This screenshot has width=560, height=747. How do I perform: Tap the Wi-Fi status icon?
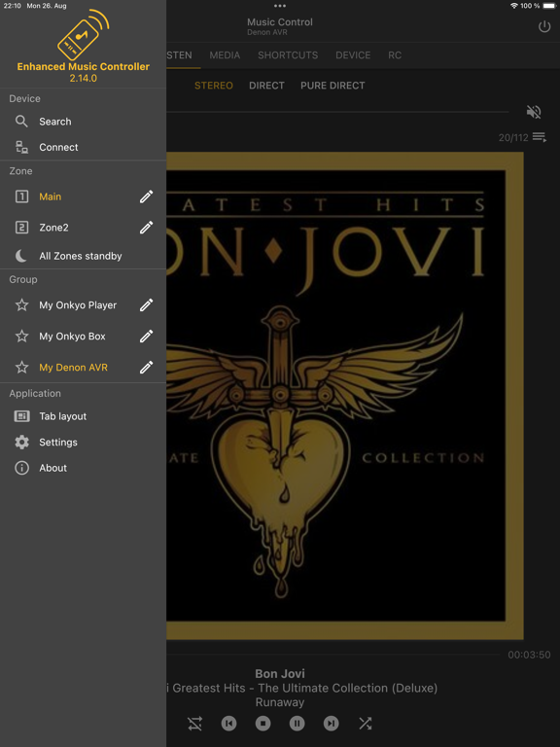click(513, 6)
